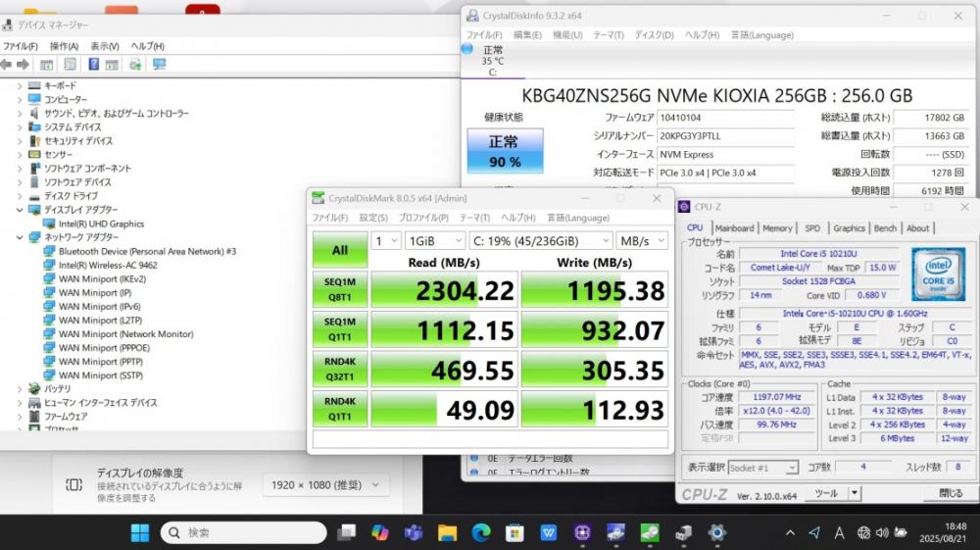Switch to the Memory tab in CPU-Z

point(777,228)
